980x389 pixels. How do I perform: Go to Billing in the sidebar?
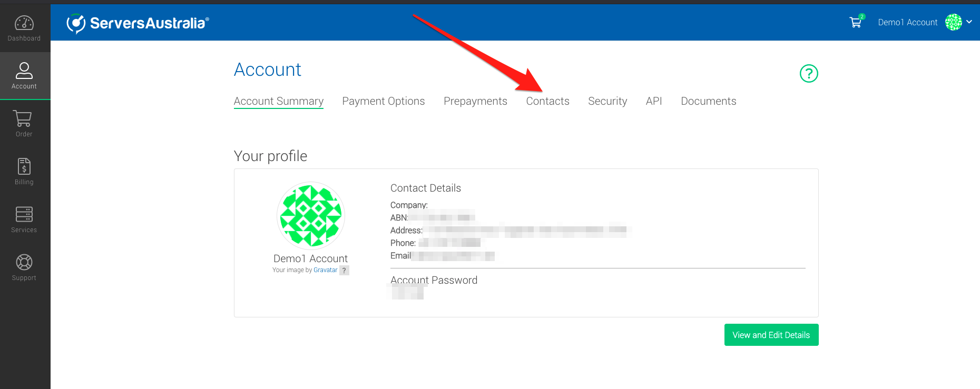point(24,167)
